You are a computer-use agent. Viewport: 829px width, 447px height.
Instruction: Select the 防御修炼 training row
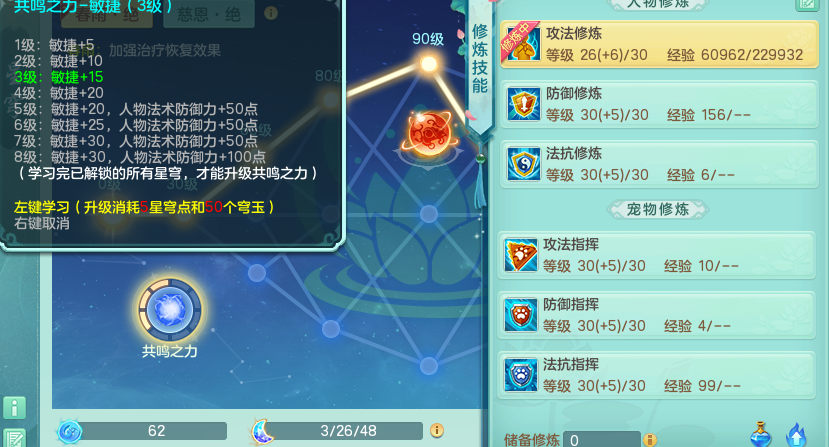click(x=659, y=104)
